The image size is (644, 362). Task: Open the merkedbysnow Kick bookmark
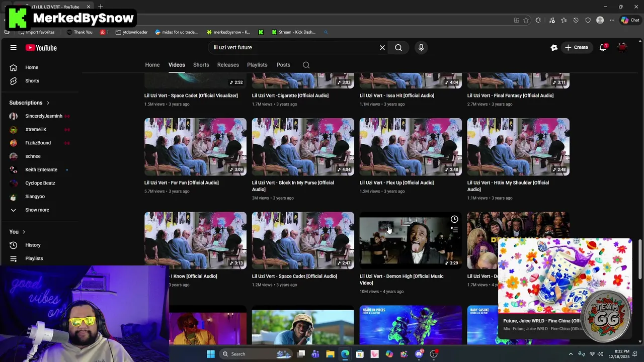point(228,32)
